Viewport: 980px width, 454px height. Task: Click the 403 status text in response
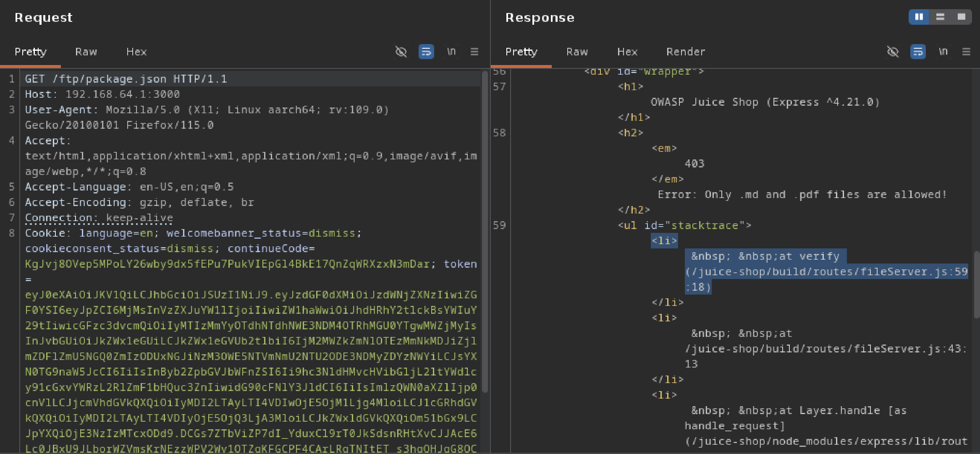pyautogui.click(x=694, y=164)
